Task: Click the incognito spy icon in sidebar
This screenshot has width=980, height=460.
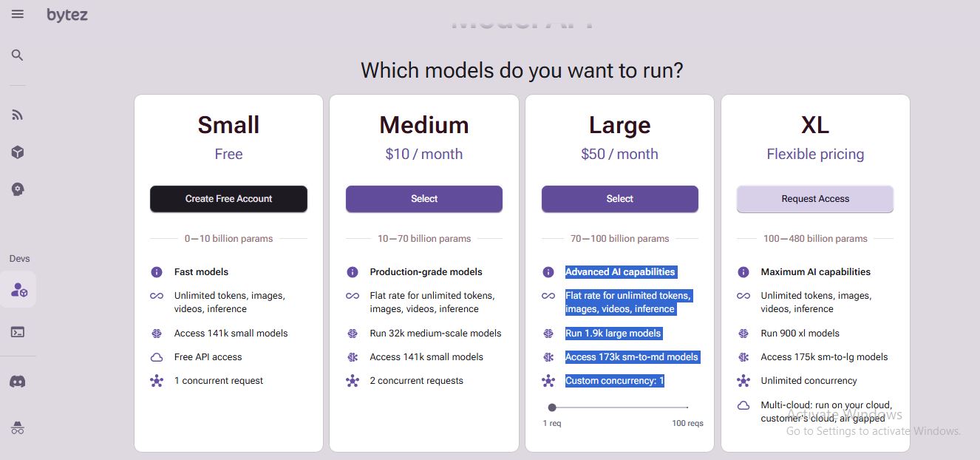Action: pyautogui.click(x=18, y=427)
